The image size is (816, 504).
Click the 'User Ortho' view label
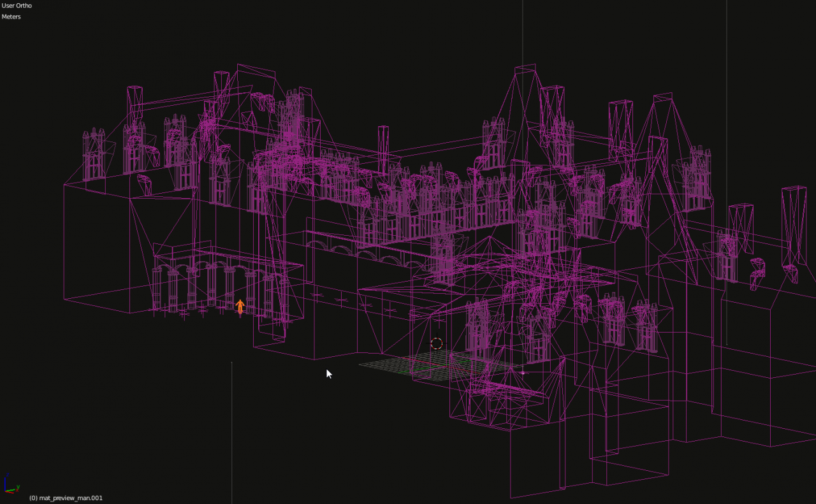click(x=17, y=6)
